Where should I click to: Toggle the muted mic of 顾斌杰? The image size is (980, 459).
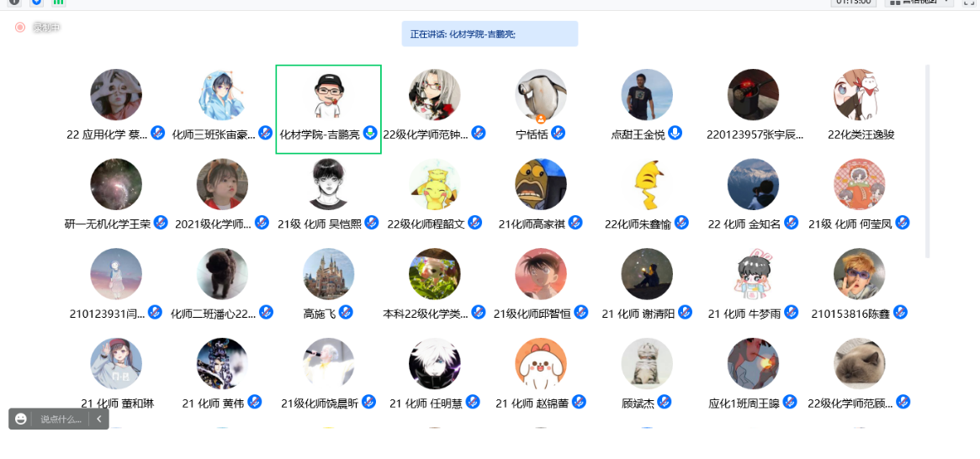665,402
